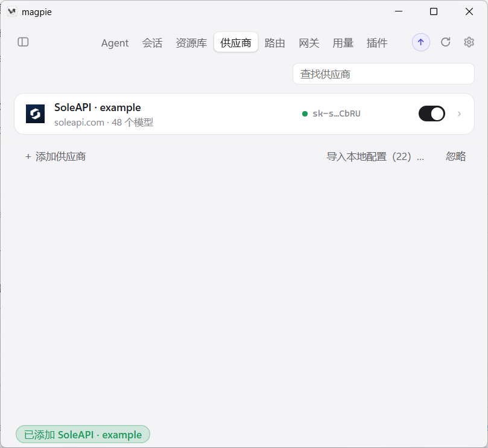Click the green status dot
This screenshot has height=448, width=488.
(x=305, y=114)
